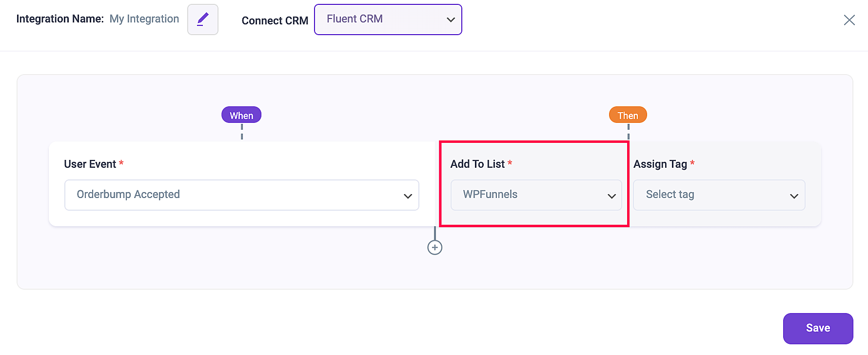
Task: Click the purple When badge
Action: [x=241, y=115]
